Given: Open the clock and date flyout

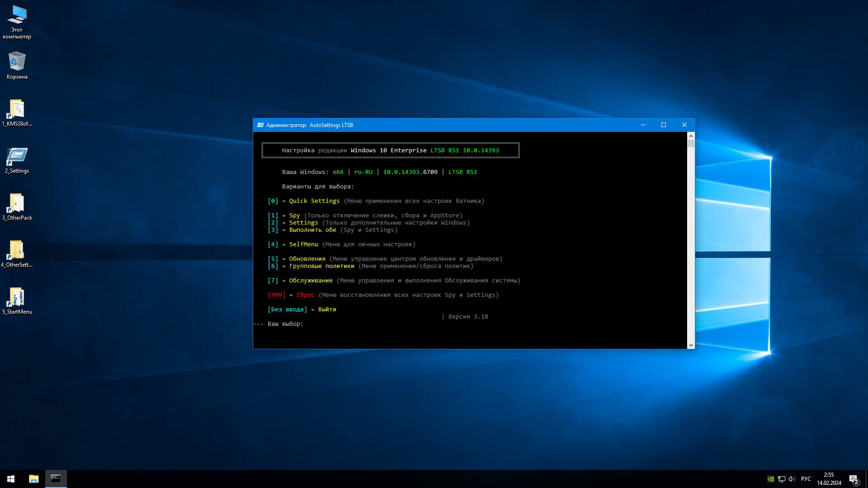Looking at the screenshot, I should coord(829,479).
